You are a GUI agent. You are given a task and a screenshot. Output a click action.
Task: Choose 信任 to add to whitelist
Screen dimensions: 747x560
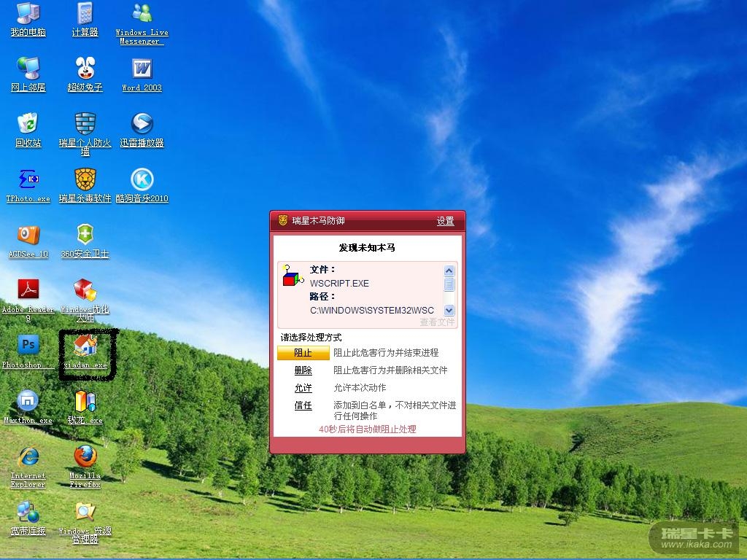[x=303, y=405]
